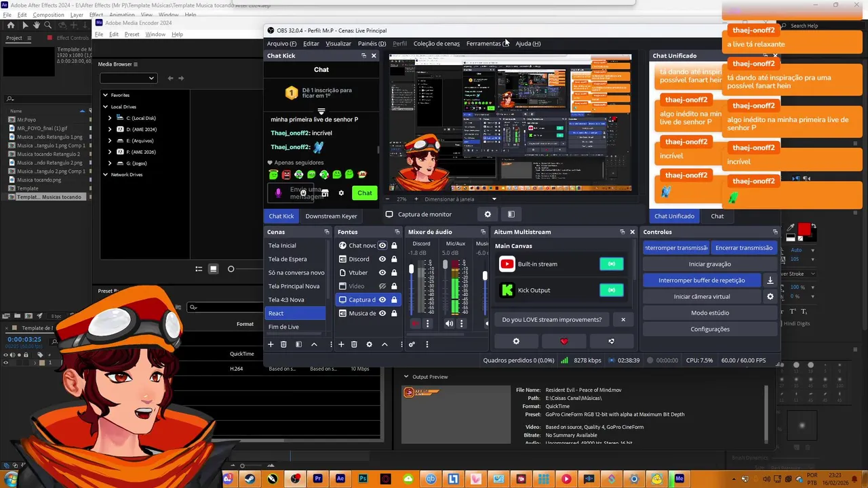Dismiss the stream improvements prompt

(623, 319)
